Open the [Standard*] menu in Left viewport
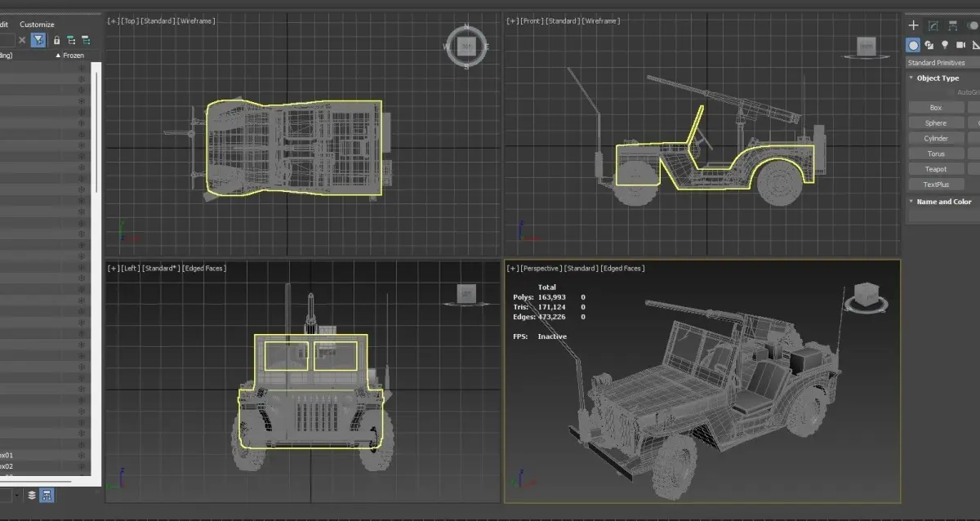The image size is (980, 521). coord(159,268)
